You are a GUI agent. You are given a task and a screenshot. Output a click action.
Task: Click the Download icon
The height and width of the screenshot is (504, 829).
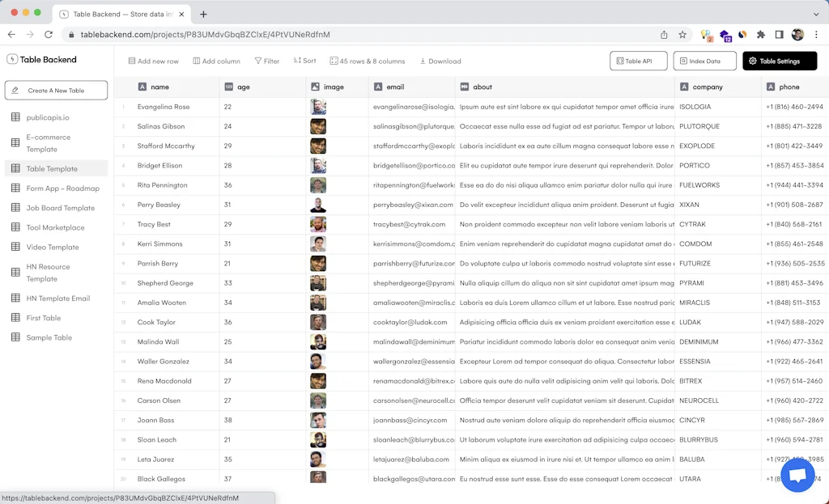pyautogui.click(x=424, y=61)
